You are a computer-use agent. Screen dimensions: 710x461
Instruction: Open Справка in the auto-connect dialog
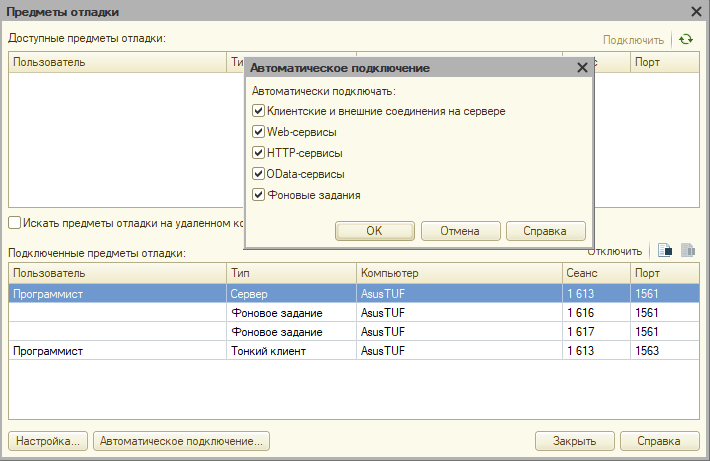[x=546, y=231]
